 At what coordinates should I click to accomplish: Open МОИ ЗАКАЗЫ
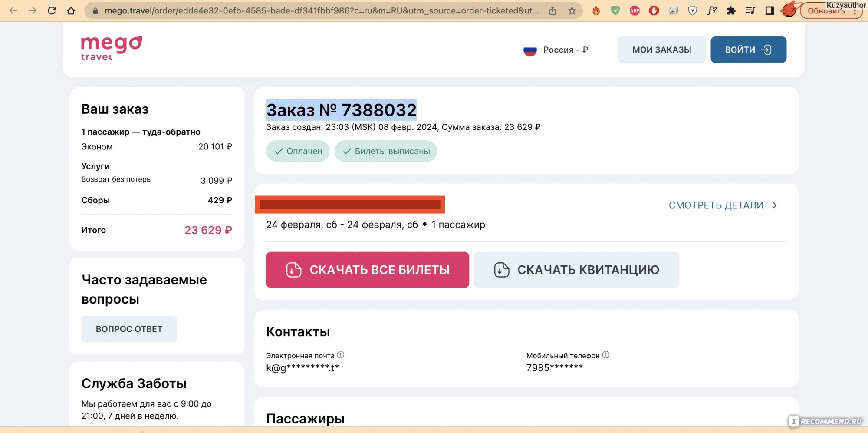click(x=661, y=50)
